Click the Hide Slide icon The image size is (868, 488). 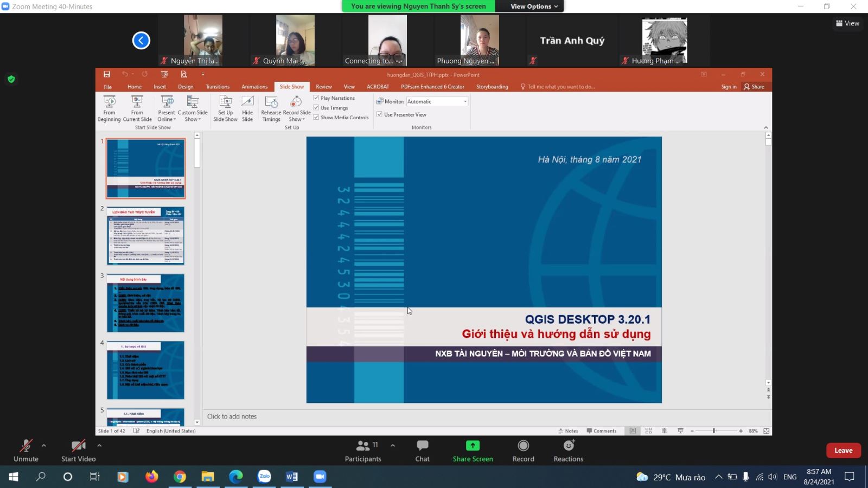[x=247, y=108]
